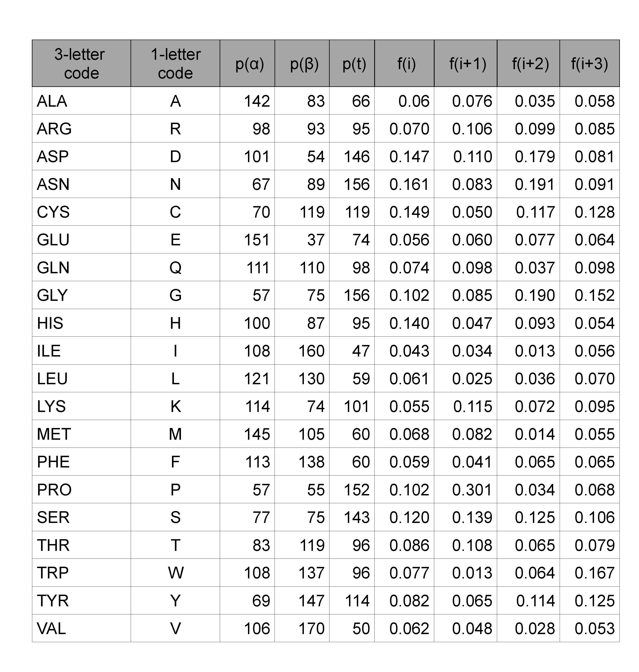Viewport: 639px width, 672px height.
Task: Click the p(t) header cell
Action: [354, 64]
